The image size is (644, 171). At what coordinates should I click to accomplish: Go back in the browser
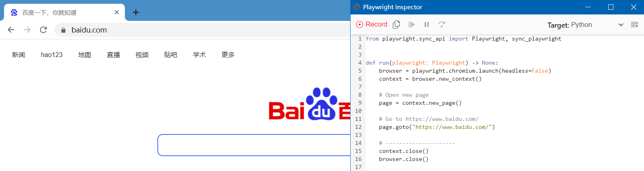(11, 30)
